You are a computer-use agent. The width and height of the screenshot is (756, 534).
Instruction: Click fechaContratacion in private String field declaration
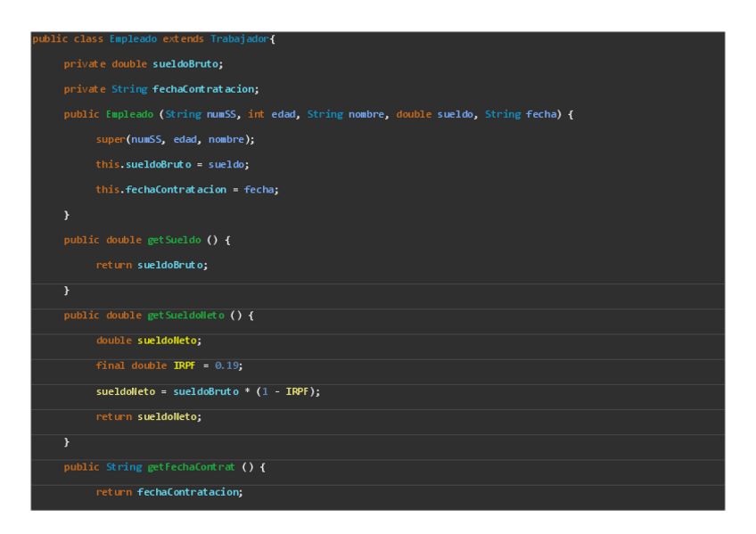click(x=205, y=89)
